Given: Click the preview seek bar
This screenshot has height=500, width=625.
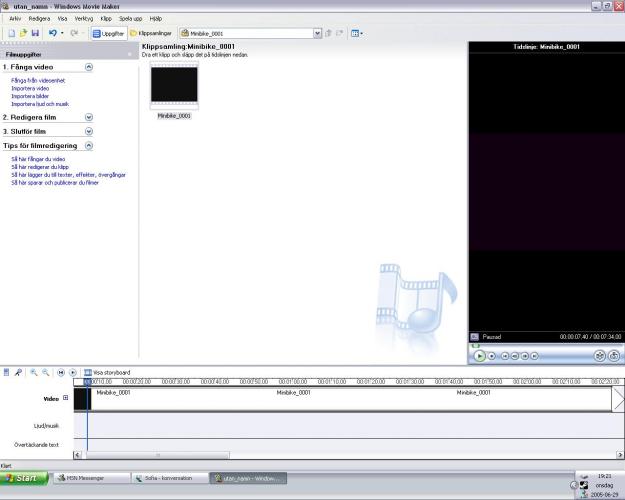Looking at the screenshot, I should pyautogui.click(x=545, y=346).
